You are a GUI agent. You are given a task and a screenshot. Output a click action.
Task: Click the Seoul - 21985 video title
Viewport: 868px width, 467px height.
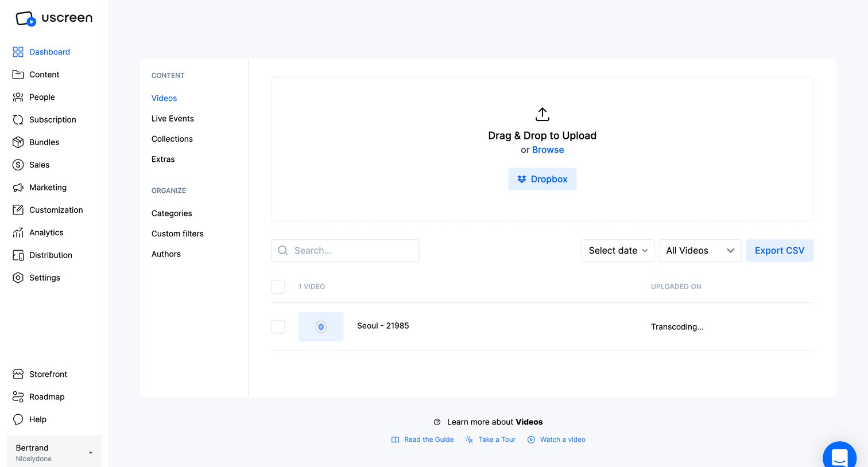[383, 326]
